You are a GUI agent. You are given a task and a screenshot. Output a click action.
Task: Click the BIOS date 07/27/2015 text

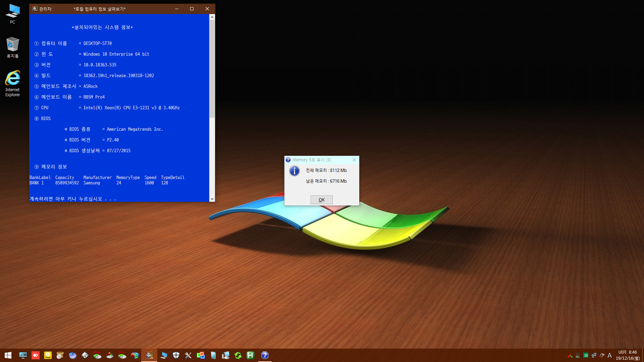pyautogui.click(x=119, y=151)
